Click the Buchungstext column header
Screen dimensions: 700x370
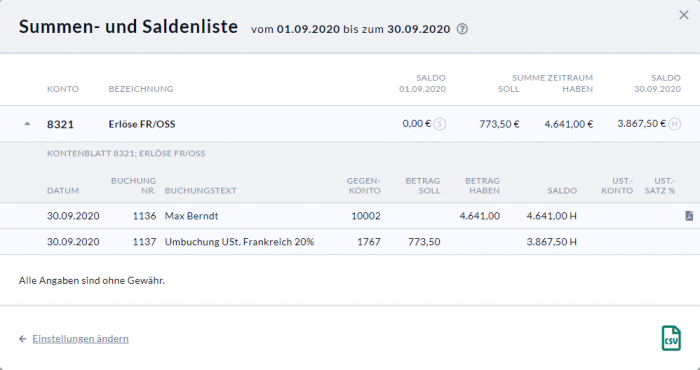click(x=201, y=191)
